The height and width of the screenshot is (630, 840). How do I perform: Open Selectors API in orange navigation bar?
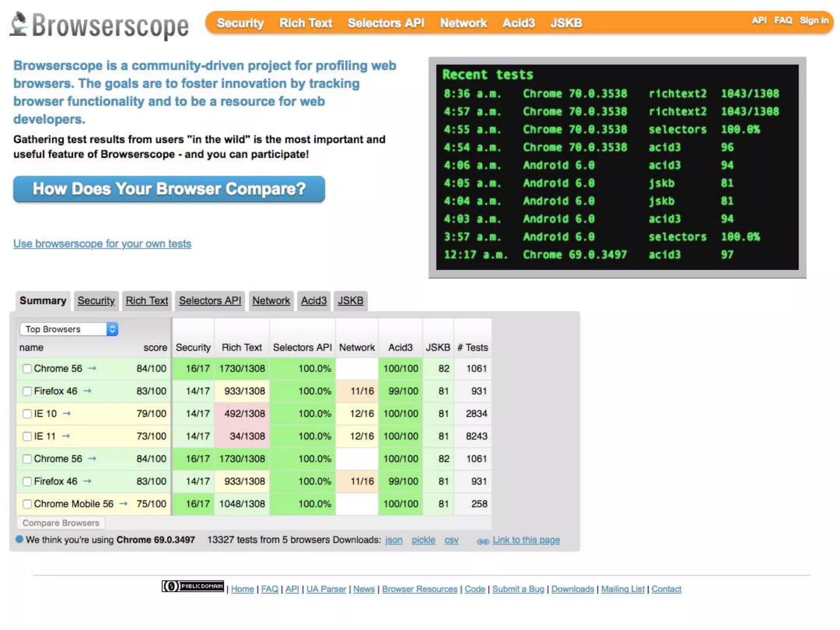[386, 23]
